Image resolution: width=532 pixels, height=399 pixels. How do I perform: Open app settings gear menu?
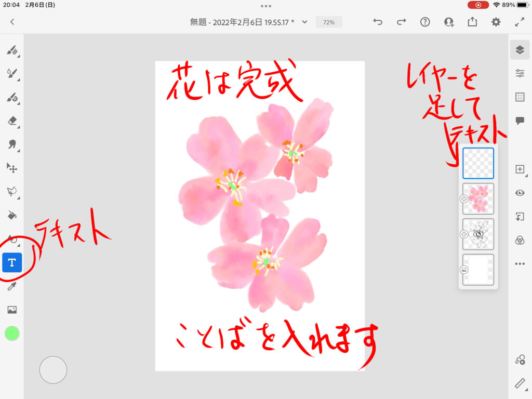(496, 22)
